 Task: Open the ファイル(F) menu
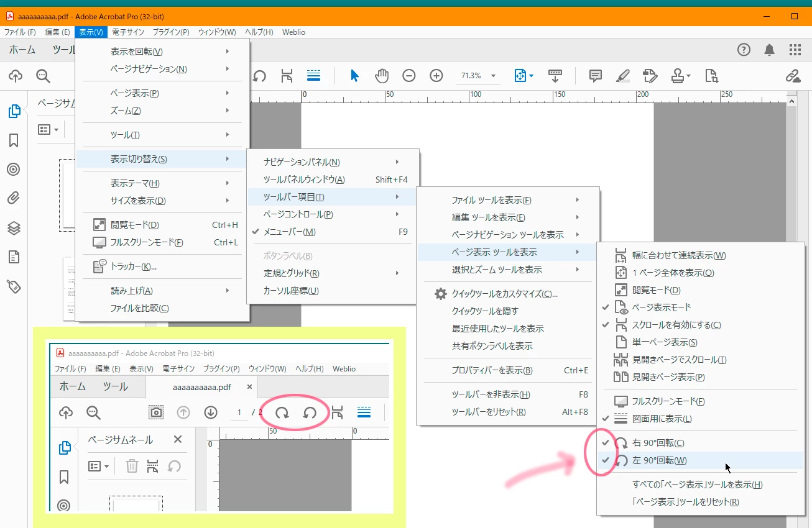point(20,32)
